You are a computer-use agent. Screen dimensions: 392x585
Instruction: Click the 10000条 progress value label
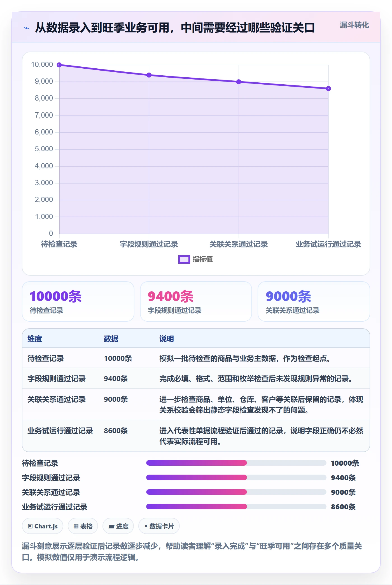click(x=345, y=463)
